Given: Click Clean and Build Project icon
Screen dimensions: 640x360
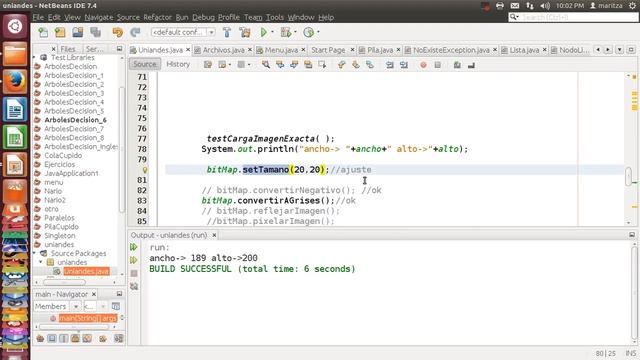Looking at the screenshot, I should [x=245, y=32].
